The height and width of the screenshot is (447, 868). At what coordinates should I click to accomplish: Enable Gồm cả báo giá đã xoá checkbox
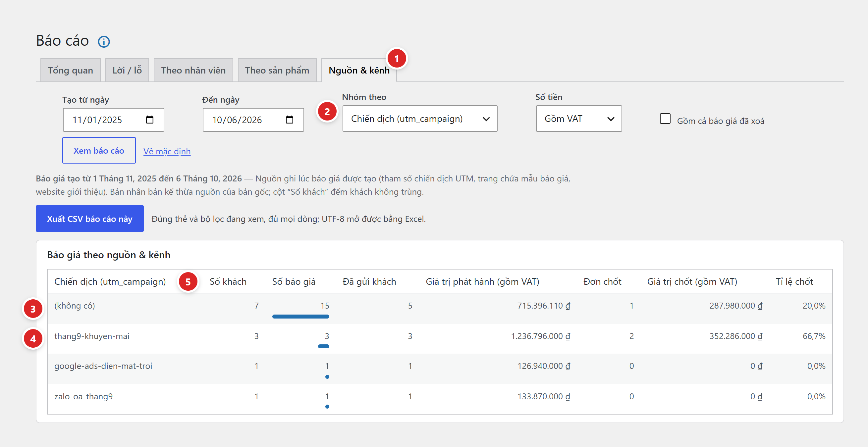coord(665,119)
